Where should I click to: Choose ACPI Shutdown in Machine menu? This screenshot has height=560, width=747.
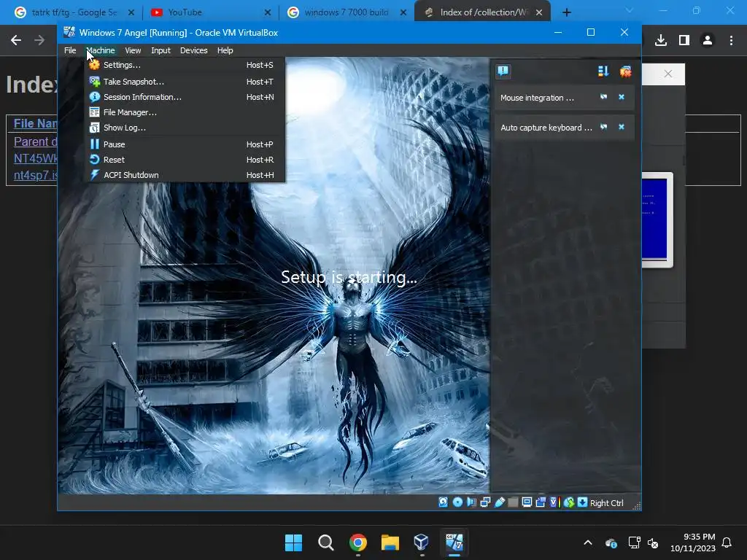(185, 175)
